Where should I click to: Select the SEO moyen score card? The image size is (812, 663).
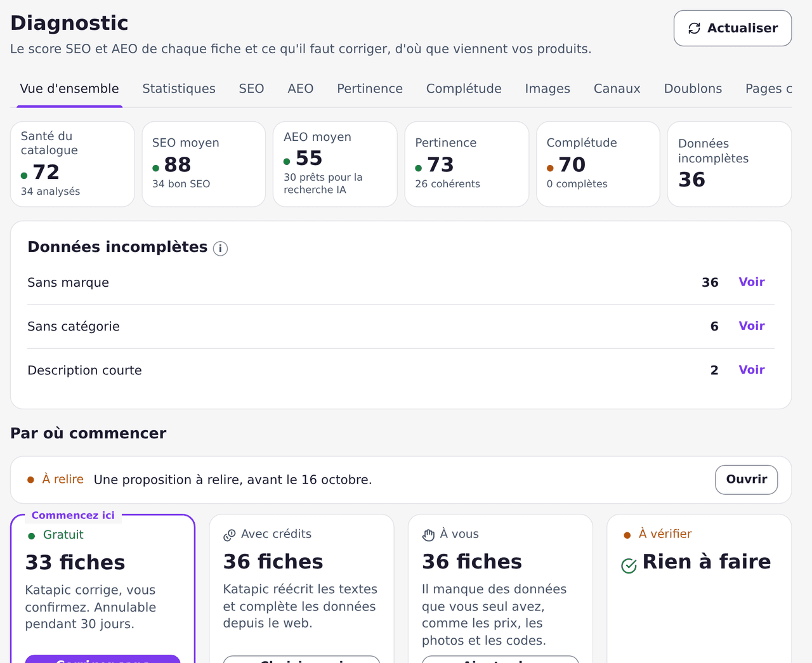point(204,164)
